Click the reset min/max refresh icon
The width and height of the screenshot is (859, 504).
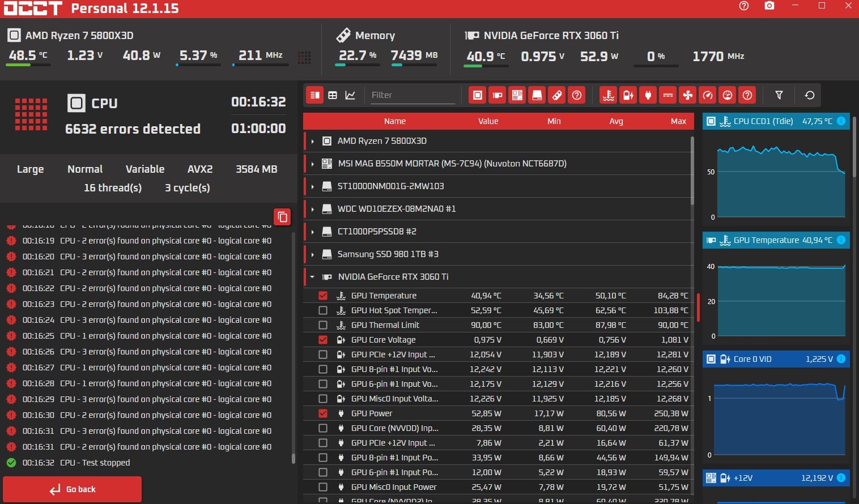coord(810,95)
